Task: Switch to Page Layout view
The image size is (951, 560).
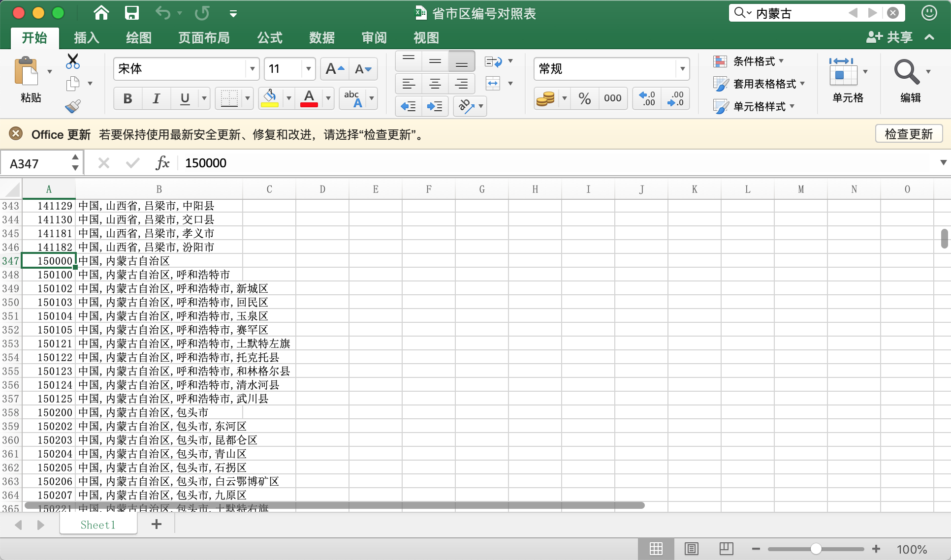Action: coord(691,549)
